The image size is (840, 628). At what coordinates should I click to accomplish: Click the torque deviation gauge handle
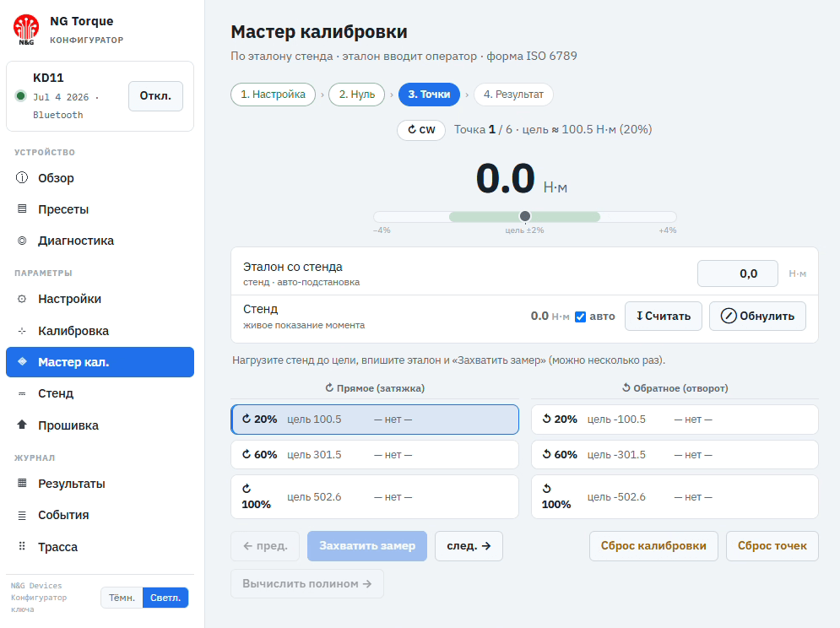coord(525,216)
